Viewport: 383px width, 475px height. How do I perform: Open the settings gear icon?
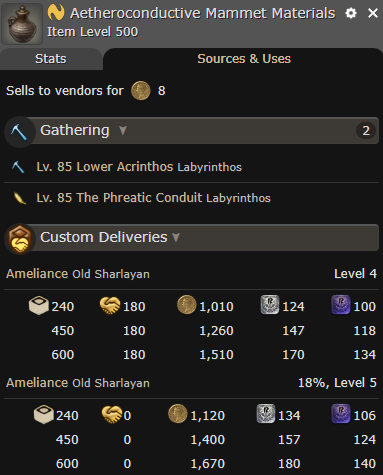tap(351, 13)
